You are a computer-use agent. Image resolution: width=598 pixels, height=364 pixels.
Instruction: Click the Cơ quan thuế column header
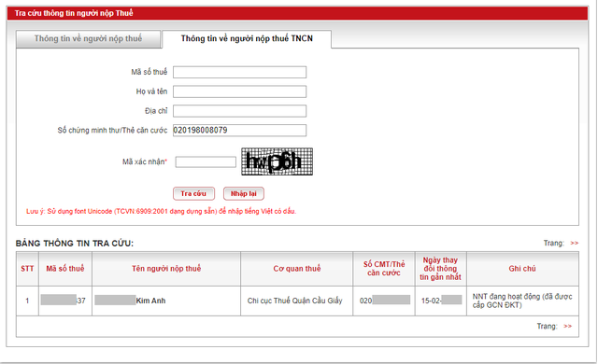coord(297,269)
